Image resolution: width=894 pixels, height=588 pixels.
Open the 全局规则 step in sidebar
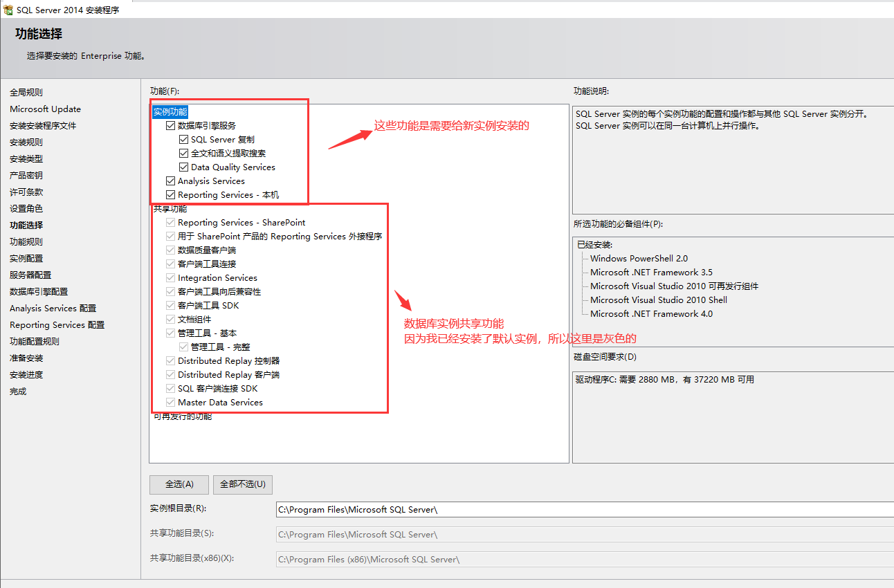[x=26, y=93]
